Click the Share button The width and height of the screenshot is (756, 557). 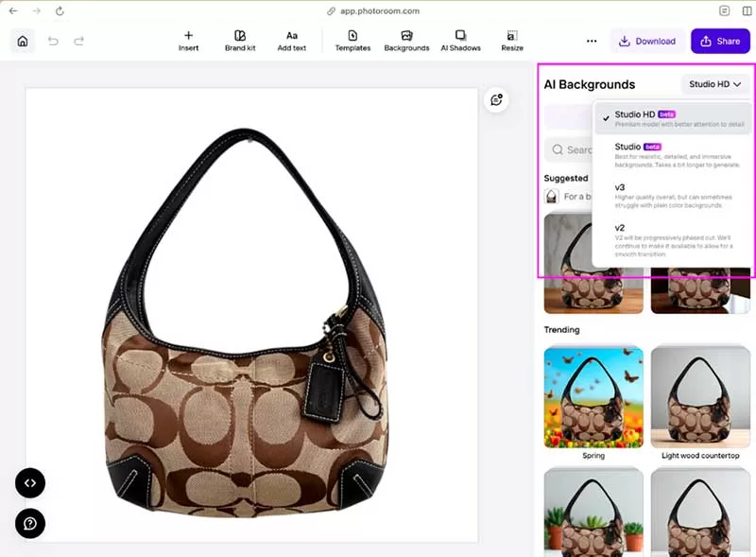tap(720, 41)
